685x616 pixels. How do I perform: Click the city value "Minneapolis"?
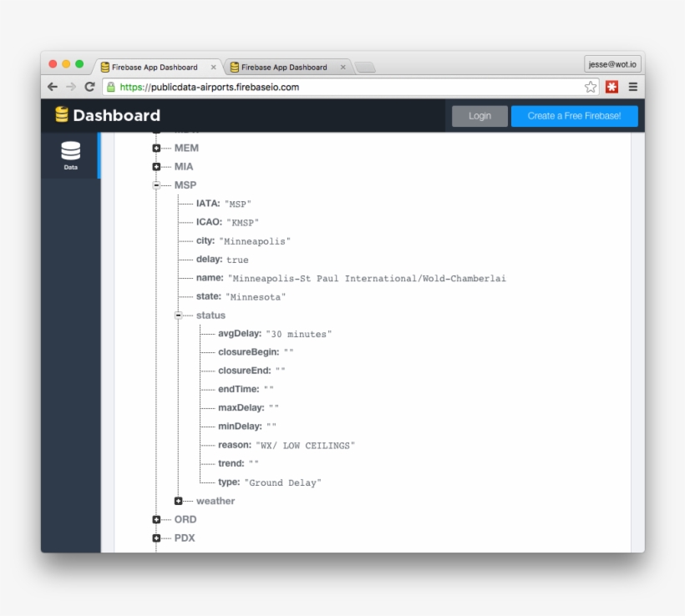pos(255,241)
